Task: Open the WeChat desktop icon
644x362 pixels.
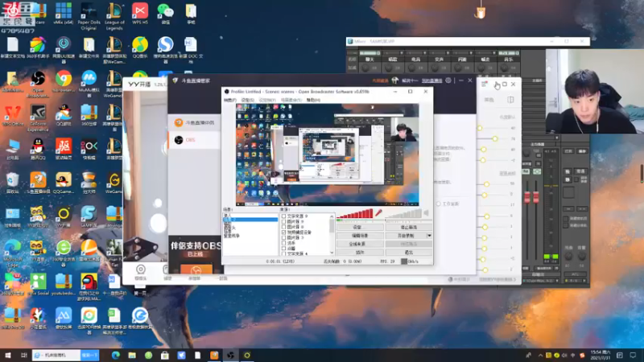Action: point(166,14)
